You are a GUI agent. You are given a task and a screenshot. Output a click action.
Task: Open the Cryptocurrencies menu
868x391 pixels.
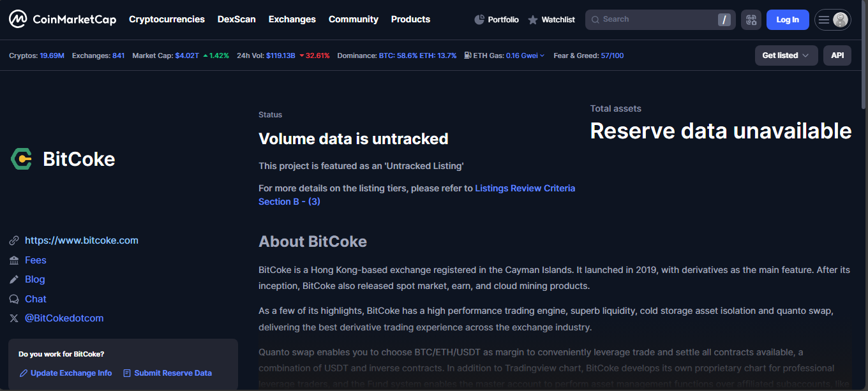click(x=167, y=19)
